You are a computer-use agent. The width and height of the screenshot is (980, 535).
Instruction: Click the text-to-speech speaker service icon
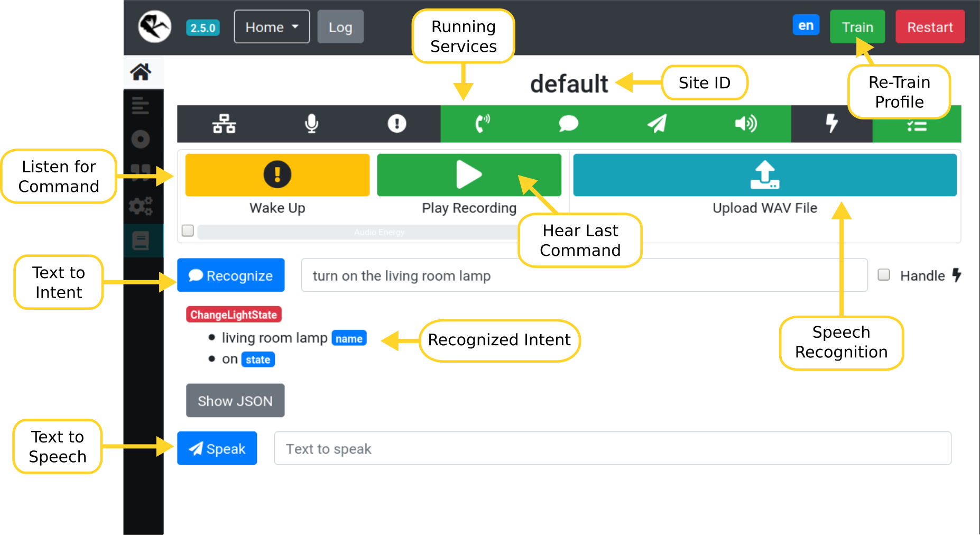coord(745,124)
